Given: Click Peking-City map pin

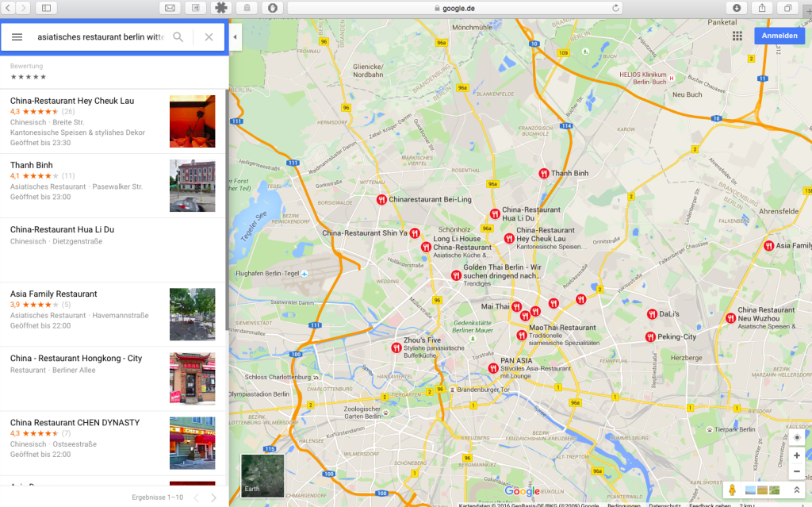Looking at the screenshot, I should click(x=650, y=337).
